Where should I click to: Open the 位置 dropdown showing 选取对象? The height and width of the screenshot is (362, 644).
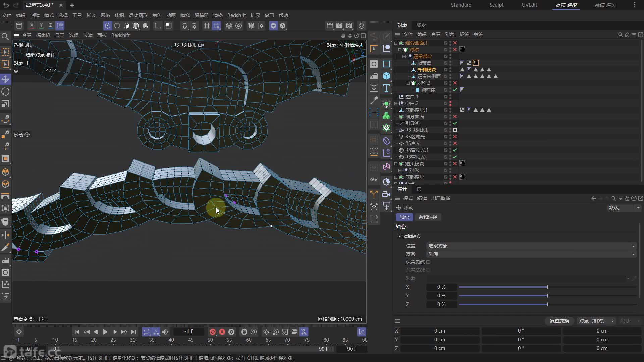531,246
